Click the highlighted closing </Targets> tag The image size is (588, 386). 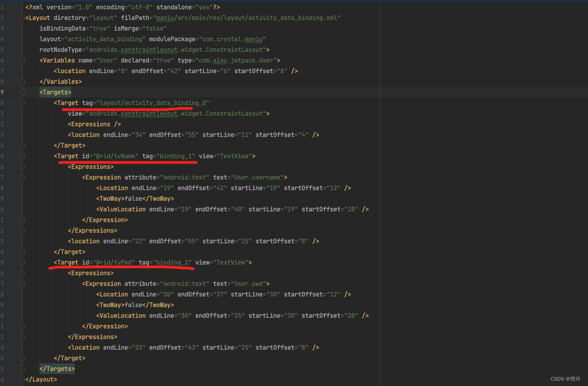pyautogui.click(x=57, y=369)
